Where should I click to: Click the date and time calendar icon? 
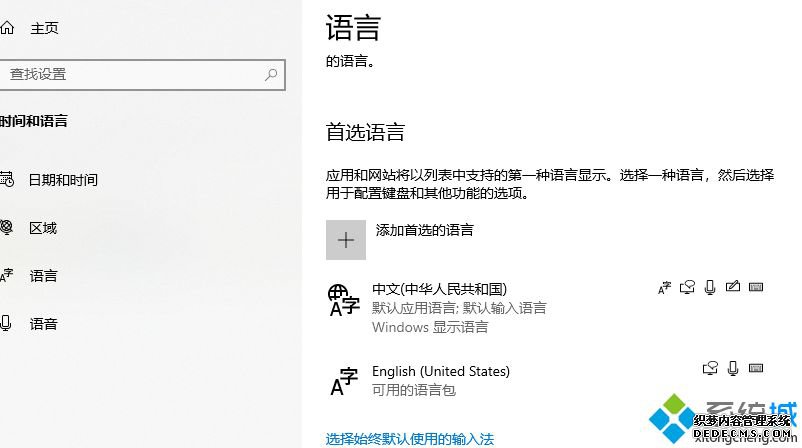pos(7,180)
